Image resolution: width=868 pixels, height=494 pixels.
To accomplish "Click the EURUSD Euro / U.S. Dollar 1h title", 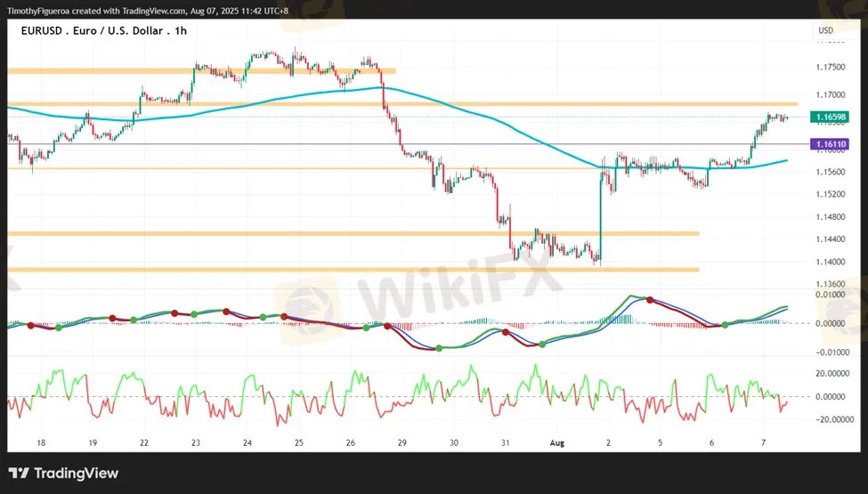I will [104, 31].
